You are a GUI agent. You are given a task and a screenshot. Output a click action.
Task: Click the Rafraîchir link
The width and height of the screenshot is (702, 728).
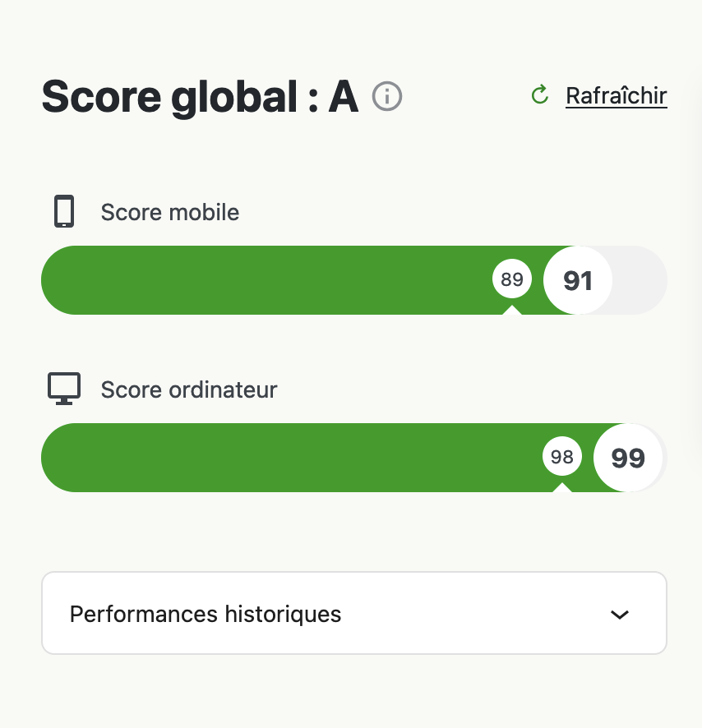pos(616,96)
